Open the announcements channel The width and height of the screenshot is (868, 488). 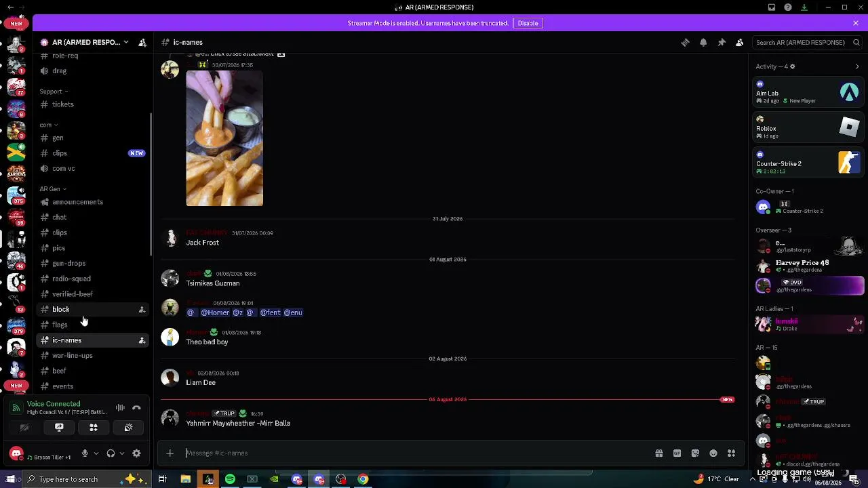(x=92, y=202)
